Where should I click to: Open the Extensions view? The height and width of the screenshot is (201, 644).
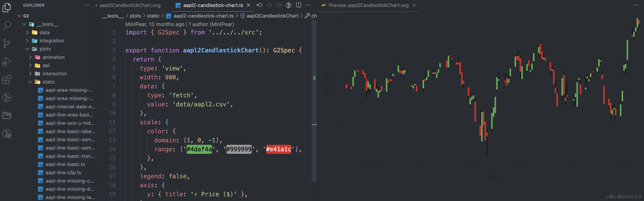tap(7, 80)
